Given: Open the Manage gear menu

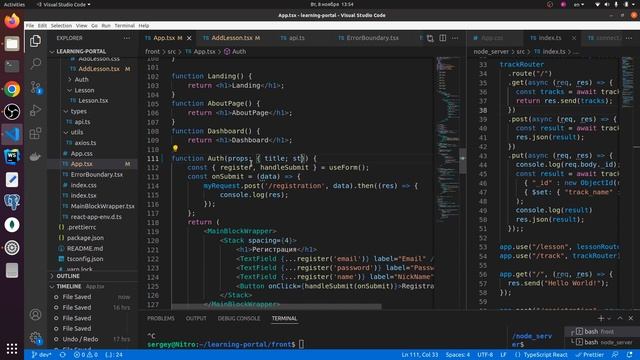Looking at the screenshot, I should pyautogui.click(x=36, y=338).
